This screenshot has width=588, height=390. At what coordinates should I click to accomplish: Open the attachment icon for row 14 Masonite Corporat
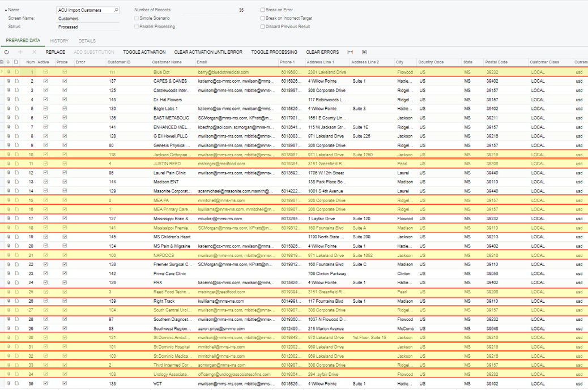pyautogui.click(x=8, y=191)
